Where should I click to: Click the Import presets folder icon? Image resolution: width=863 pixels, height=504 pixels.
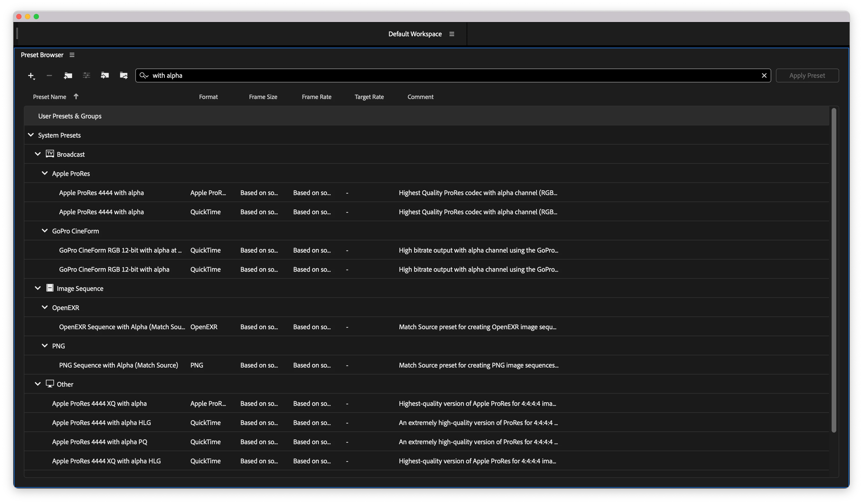click(105, 76)
